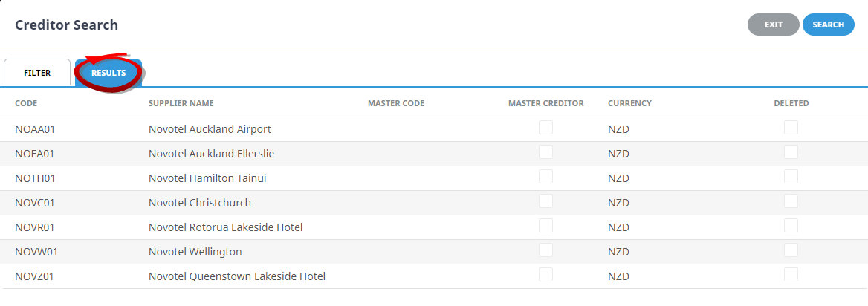
Task: Click the Exit button
Action: [x=773, y=25]
